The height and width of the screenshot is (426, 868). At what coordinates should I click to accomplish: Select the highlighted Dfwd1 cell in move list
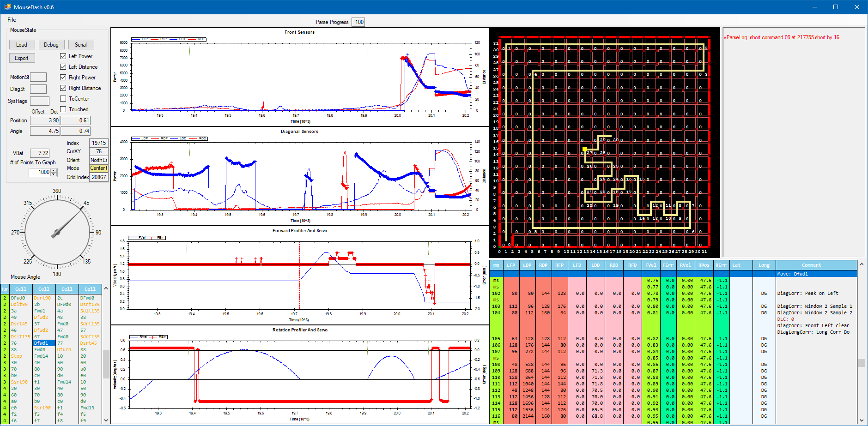(x=44, y=343)
